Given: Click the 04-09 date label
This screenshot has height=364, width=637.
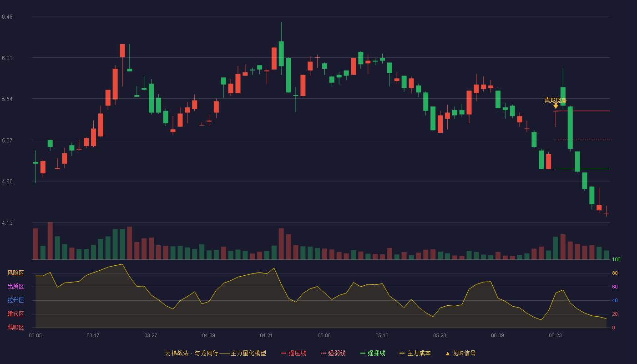Looking at the screenshot, I should (x=208, y=335).
